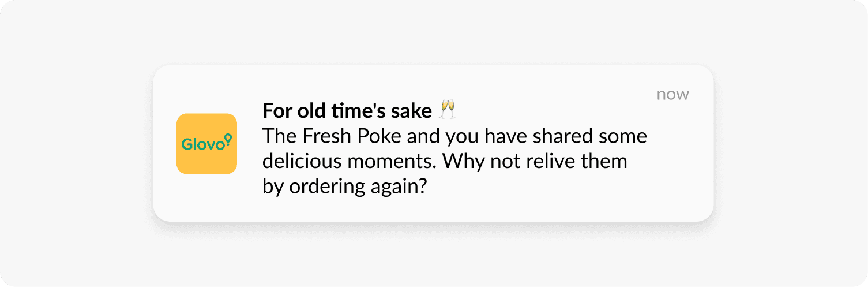Click the champagne glasses emoji
Screen dimensions: 868x287
tap(448, 110)
